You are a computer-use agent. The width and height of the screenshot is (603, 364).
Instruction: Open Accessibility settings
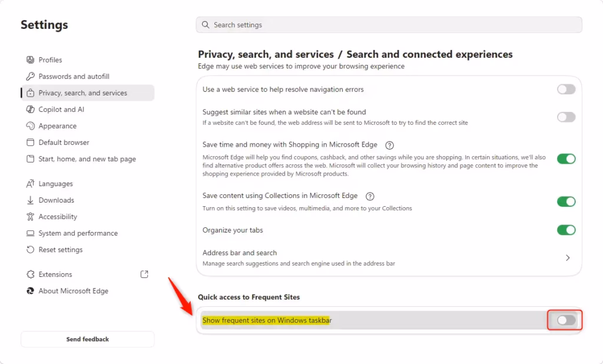88,217
